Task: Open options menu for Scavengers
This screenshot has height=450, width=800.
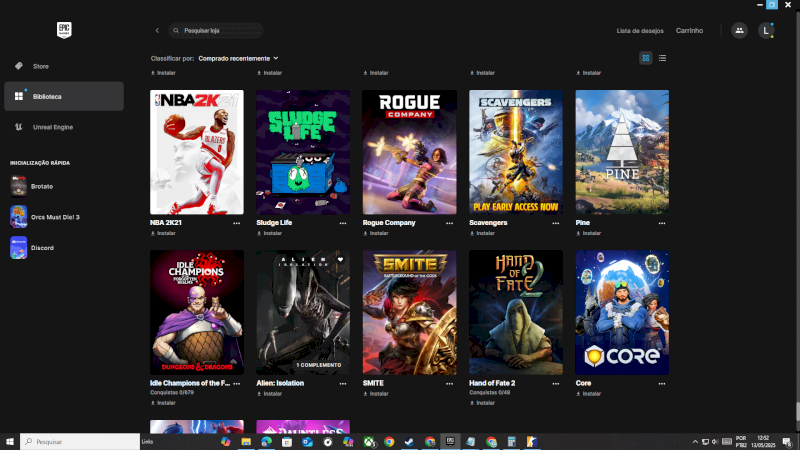Action: (556, 223)
